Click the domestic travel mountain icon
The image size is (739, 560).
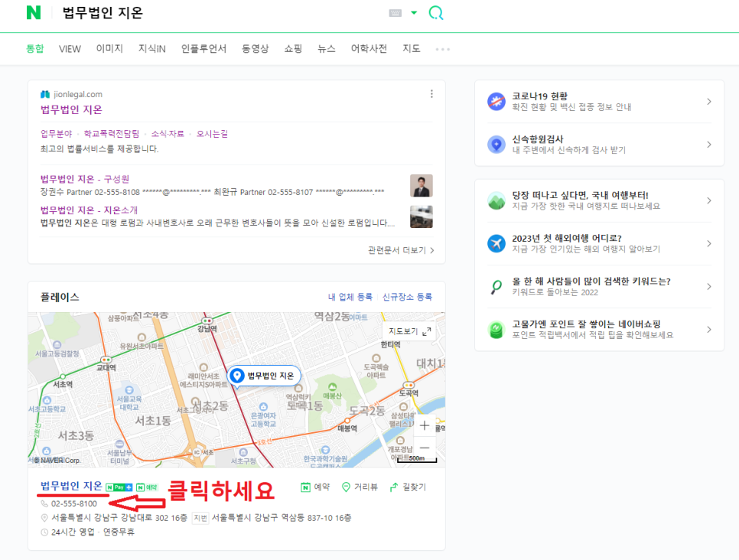point(496,200)
